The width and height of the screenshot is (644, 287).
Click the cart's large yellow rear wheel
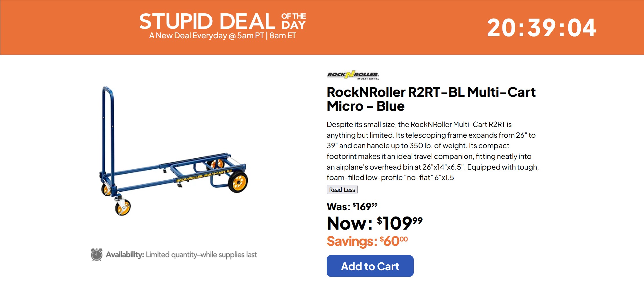click(238, 182)
